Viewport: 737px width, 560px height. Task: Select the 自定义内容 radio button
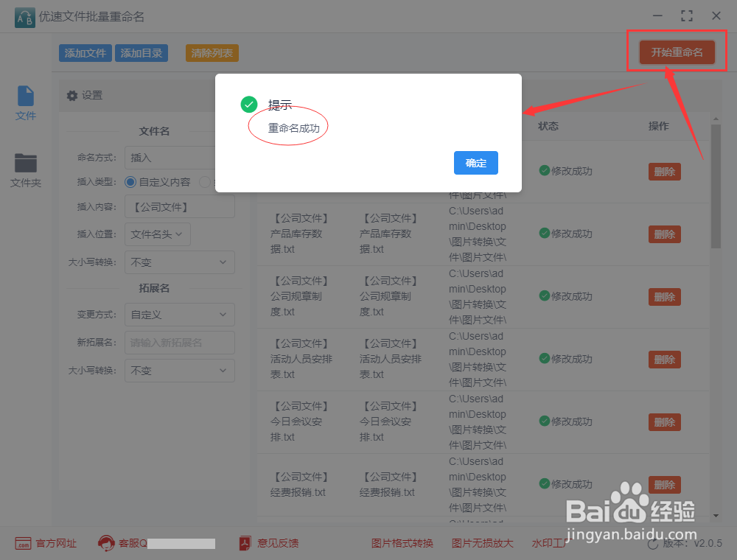(130, 182)
